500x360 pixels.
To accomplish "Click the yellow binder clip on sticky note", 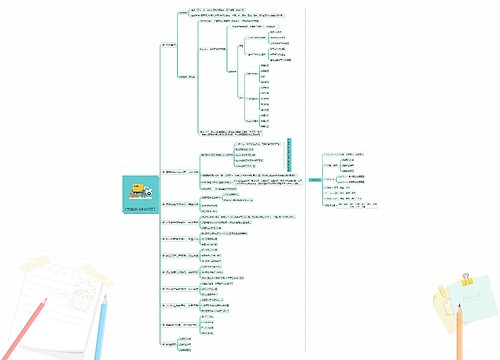I will click(467, 280).
